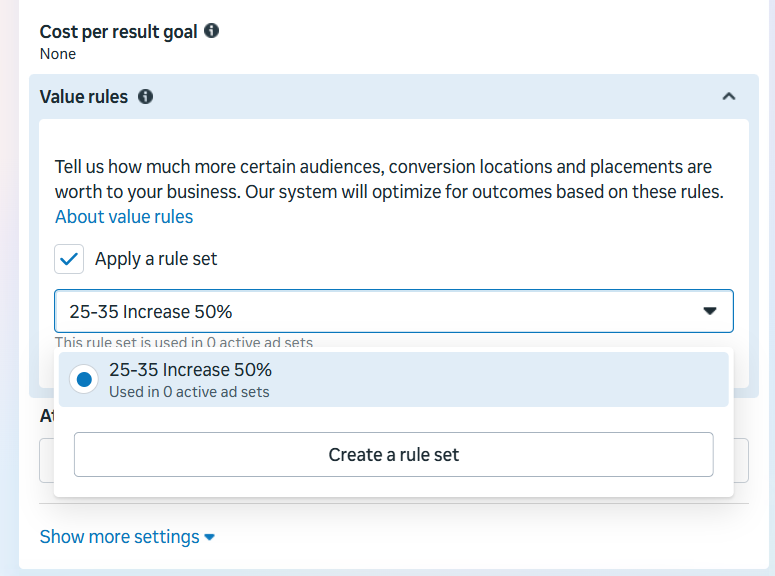This screenshot has width=775, height=576.
Task: Click the rule set combo box field
Action: (x=380, y=311)
